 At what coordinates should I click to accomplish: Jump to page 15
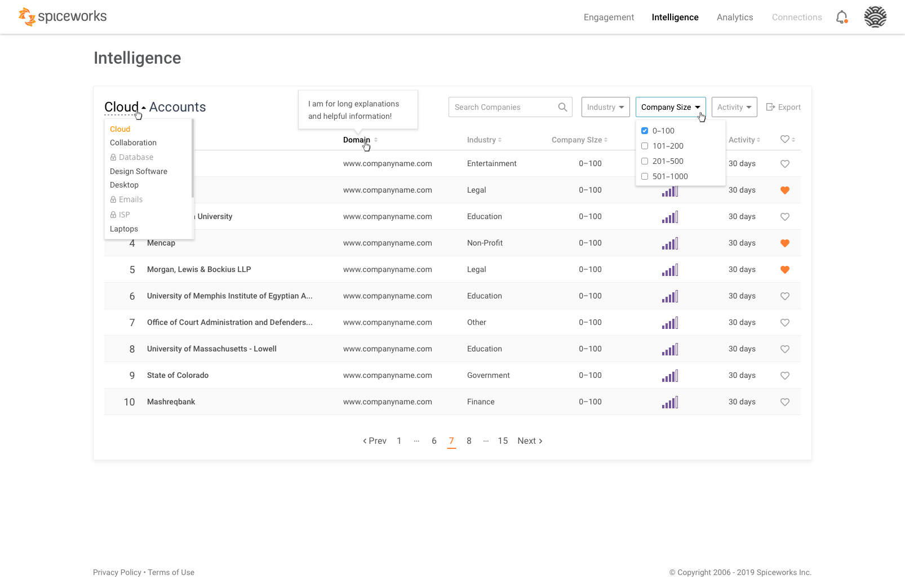[x=503, y=441]
